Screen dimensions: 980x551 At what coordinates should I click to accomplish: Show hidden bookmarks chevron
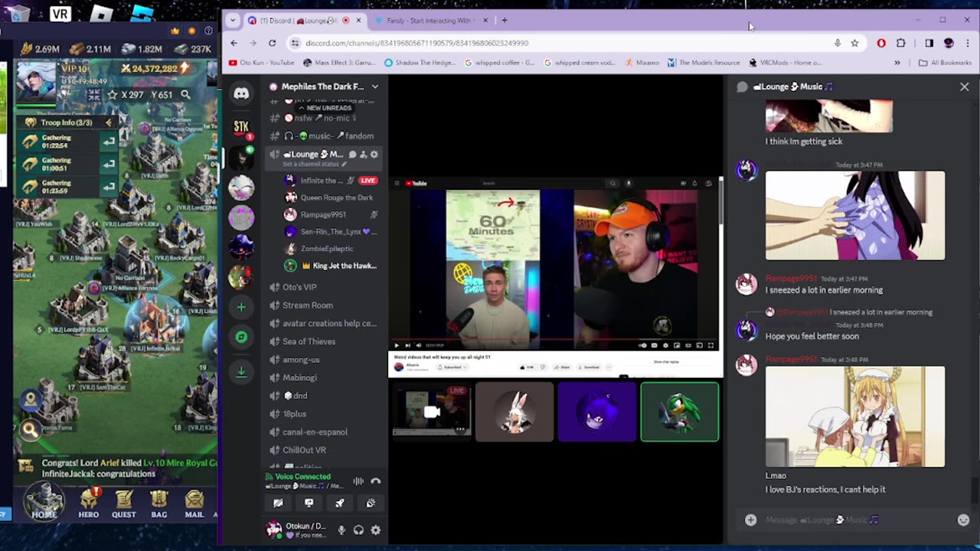click(x=897, y=63)
